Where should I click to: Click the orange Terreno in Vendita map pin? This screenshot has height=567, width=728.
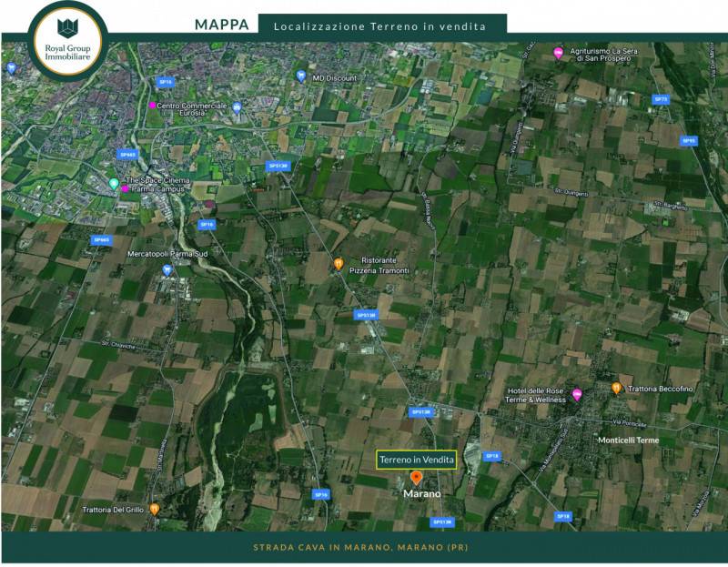click(x=417, y=478)
